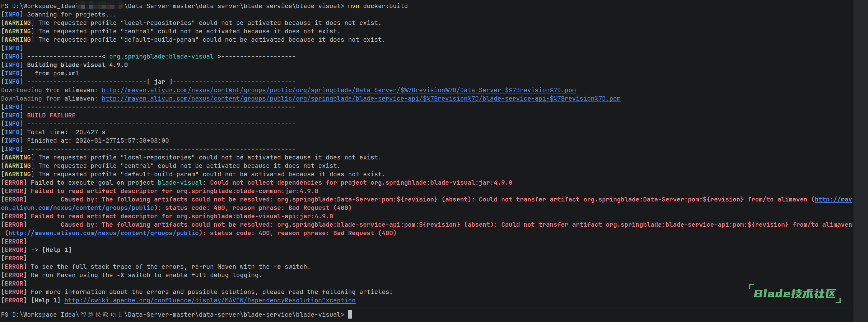Viewport: 868px width, 322px height.
Task: Click the empty prompt at the terminal's bottom
Action: tap(350, 314)
